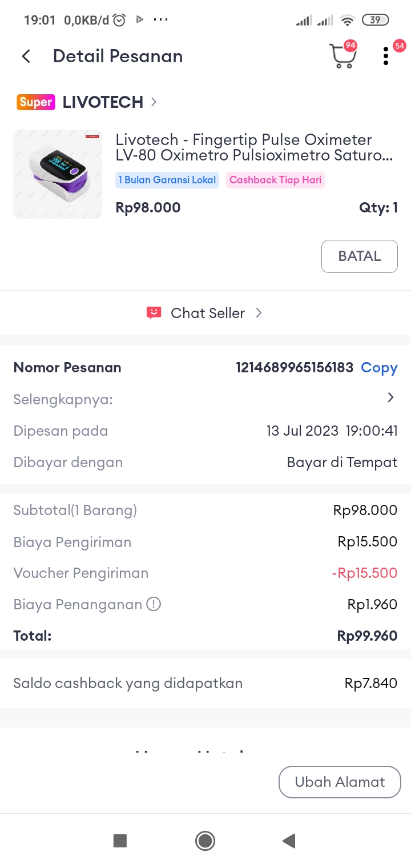Viewport: 411px width, 868px height.
Task: Tap the Cashback Tiap Hari tag
Action: point(275,180)
